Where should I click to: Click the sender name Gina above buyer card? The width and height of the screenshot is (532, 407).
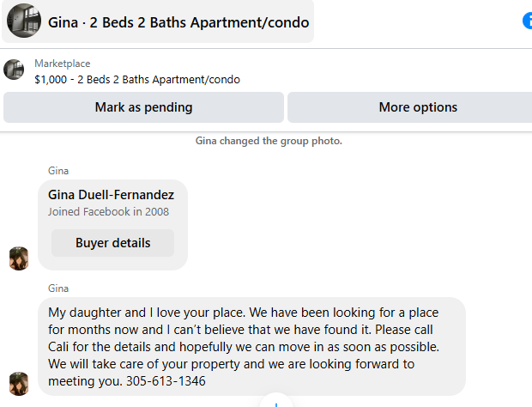tap(58, 171)
